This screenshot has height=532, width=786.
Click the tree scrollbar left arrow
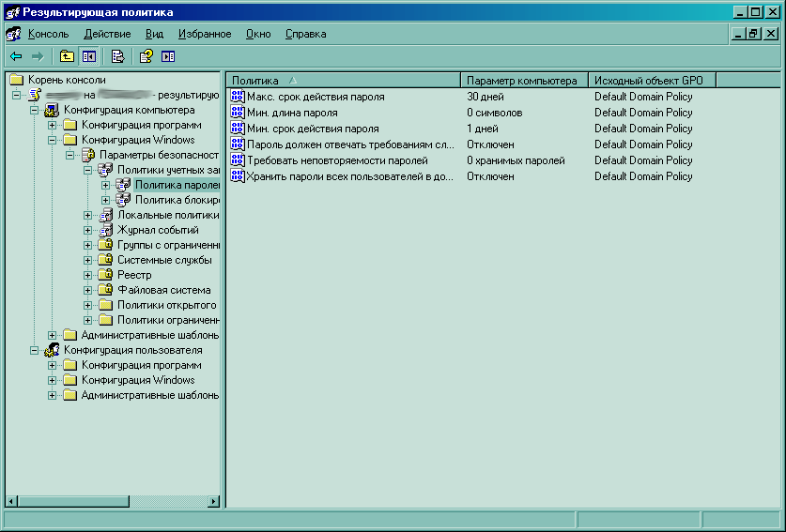11,501
